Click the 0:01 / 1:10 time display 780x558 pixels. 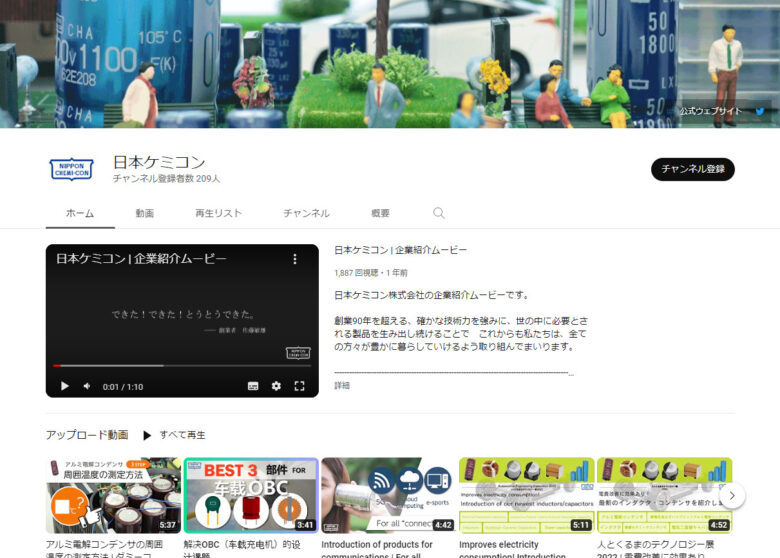point(123,387)
